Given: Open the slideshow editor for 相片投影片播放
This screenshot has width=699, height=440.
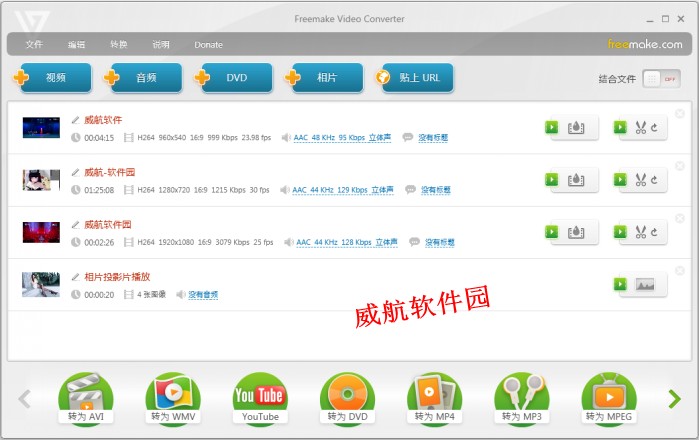Looking at the screenshot, I should tap(644, 284).
